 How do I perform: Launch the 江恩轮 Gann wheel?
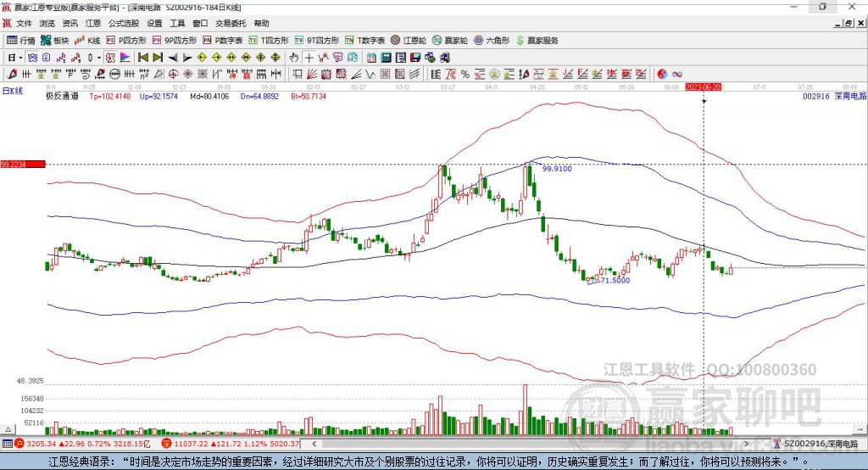pyautogui.click(x=409, y=41)
